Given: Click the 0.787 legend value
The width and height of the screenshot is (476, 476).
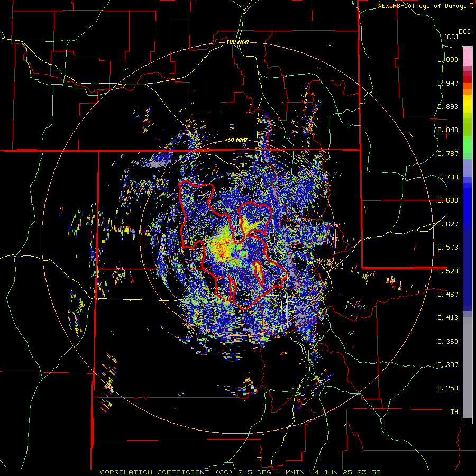Looking at the screenshot, I should pos(448,153).
